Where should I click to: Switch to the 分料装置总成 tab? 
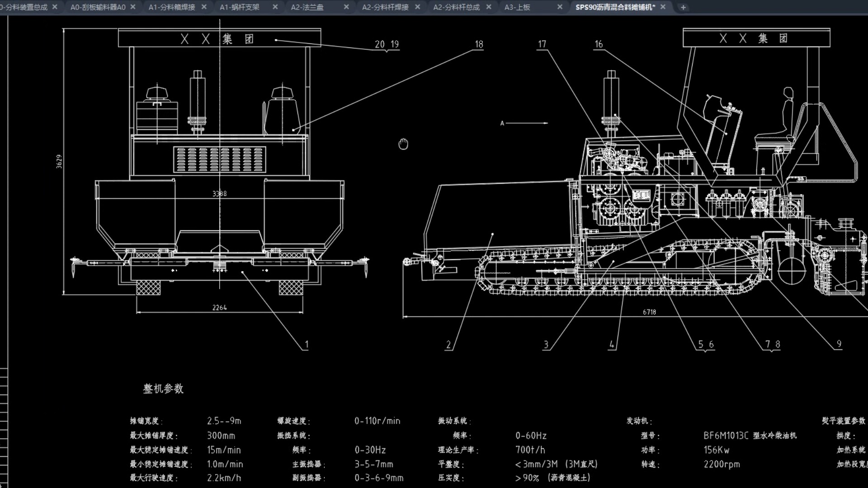24,7
